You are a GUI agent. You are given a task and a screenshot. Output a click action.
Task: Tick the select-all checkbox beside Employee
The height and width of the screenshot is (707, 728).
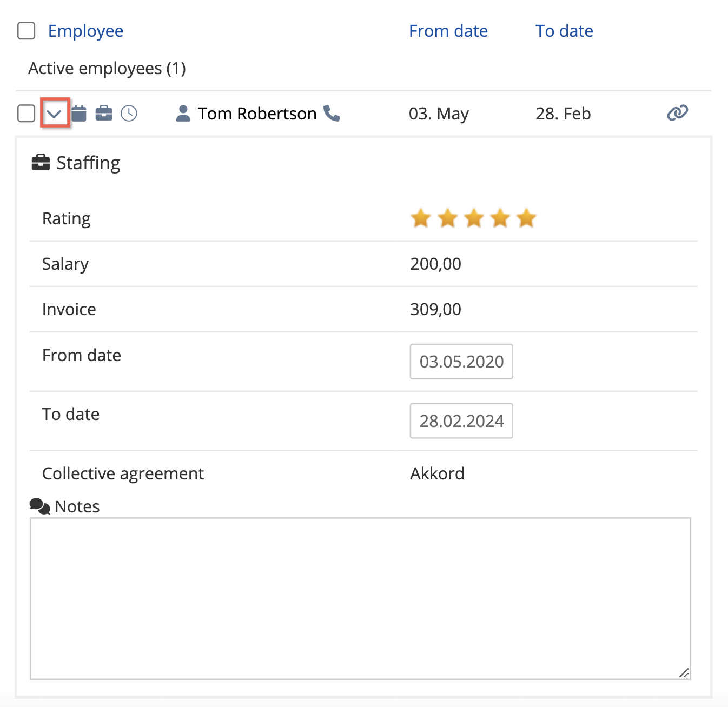27,31
